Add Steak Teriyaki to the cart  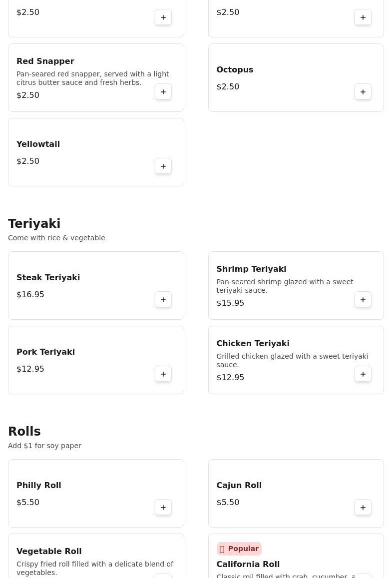[163, 300]
